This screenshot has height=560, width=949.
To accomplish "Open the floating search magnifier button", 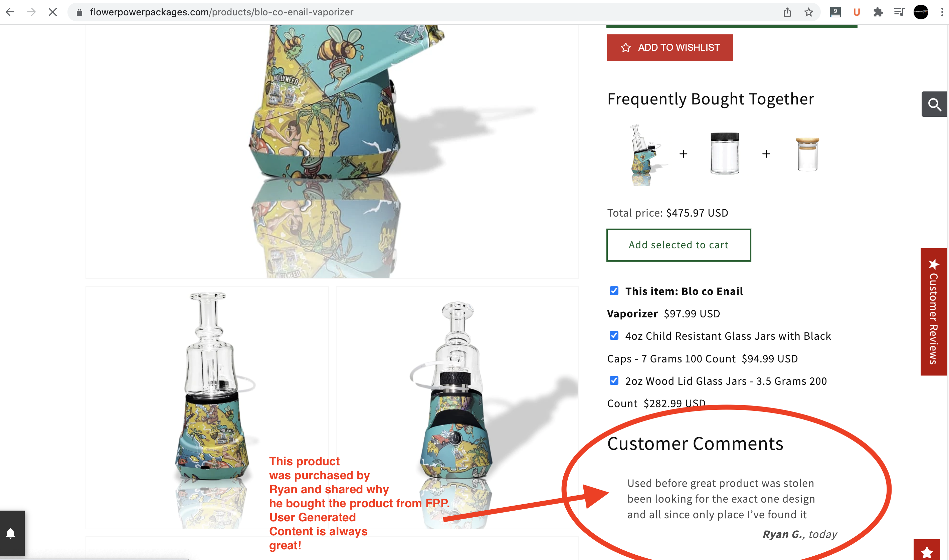I will click(934, 104).
